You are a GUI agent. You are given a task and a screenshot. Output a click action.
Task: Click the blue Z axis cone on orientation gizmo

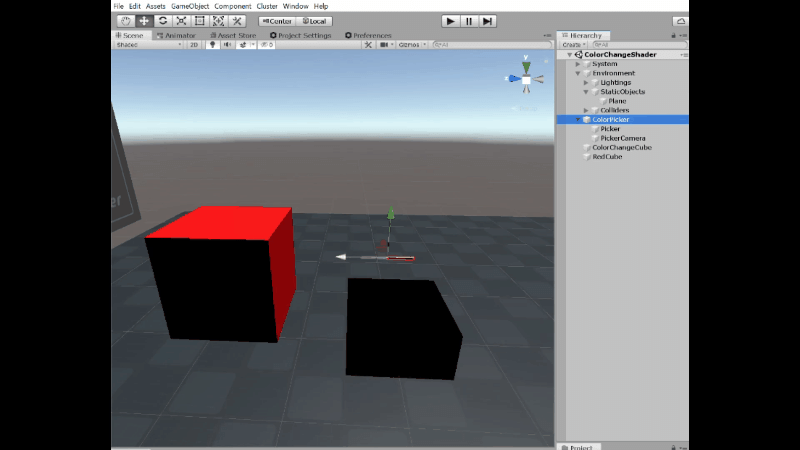point(514,79)
